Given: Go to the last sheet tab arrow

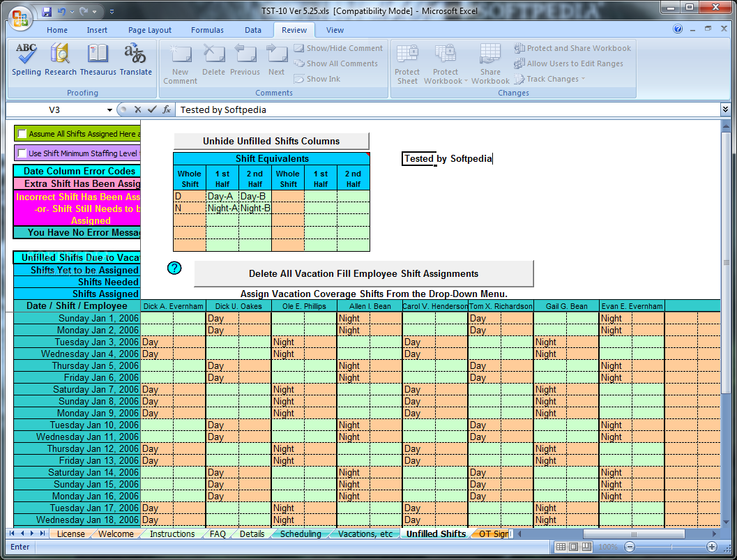Looking at the screenshot, I should tap(43, 533).
